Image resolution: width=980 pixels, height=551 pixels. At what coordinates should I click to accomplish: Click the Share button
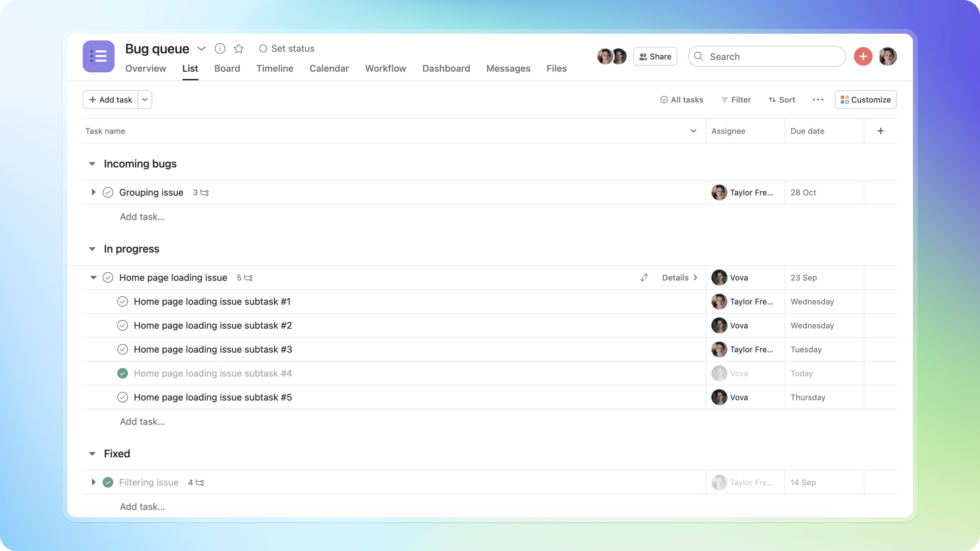pos(655,57)
